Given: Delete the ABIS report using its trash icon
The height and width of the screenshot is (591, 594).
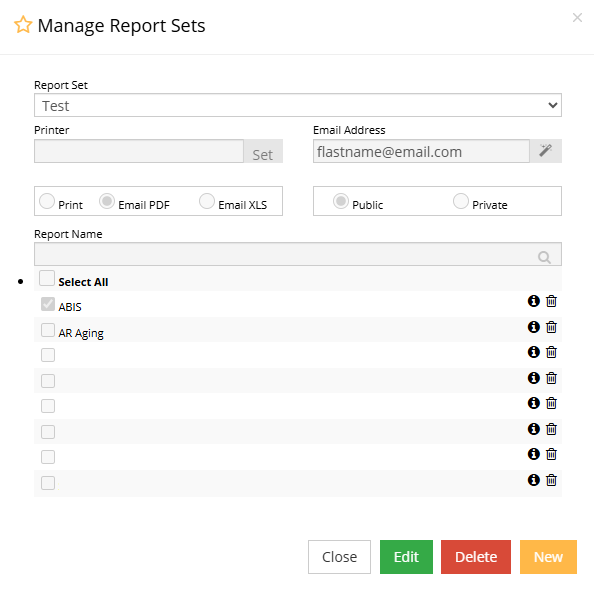Looking at the screenshot, I should (x=551, y=301).
